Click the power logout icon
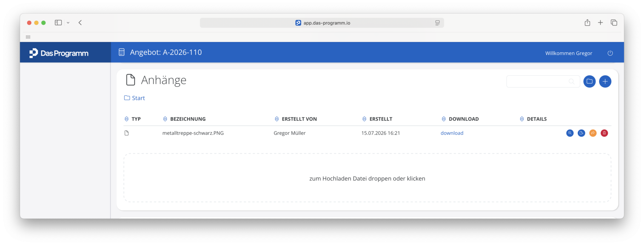644x245 pixels. point(610,53)
